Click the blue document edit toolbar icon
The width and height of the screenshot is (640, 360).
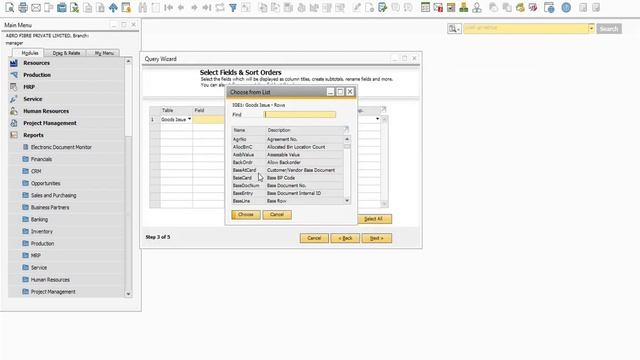coord(382,7)
